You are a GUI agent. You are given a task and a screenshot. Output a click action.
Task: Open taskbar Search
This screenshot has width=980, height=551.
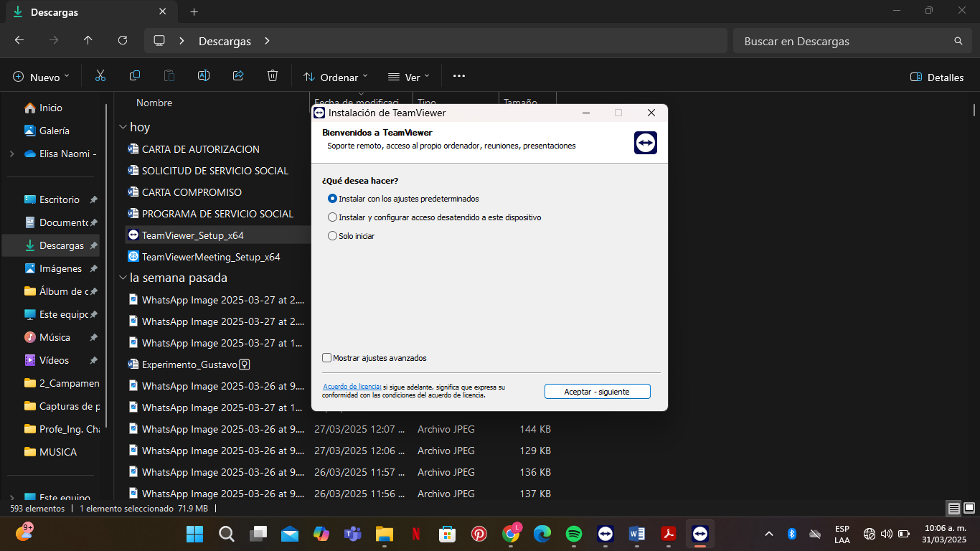[x=227, y=534]
